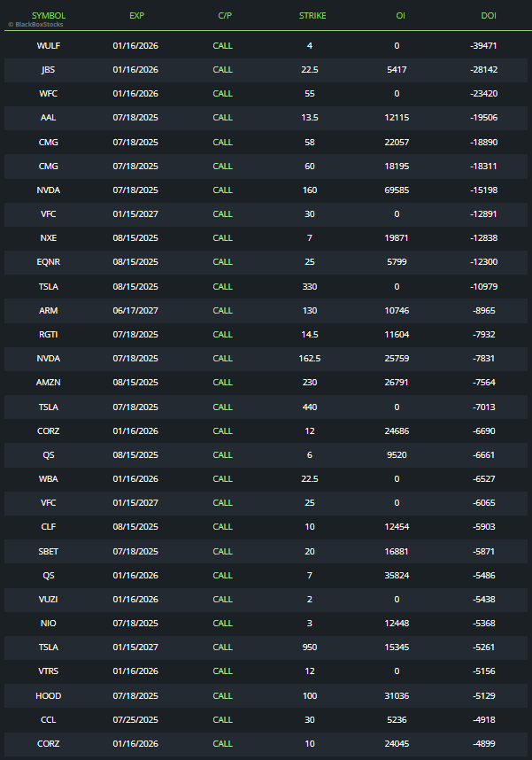Select the VTRS symbol cell

49,671
